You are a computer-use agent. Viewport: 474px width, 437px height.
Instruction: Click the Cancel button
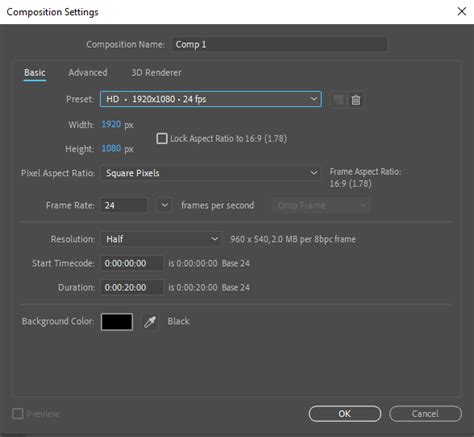coord(425,414)
